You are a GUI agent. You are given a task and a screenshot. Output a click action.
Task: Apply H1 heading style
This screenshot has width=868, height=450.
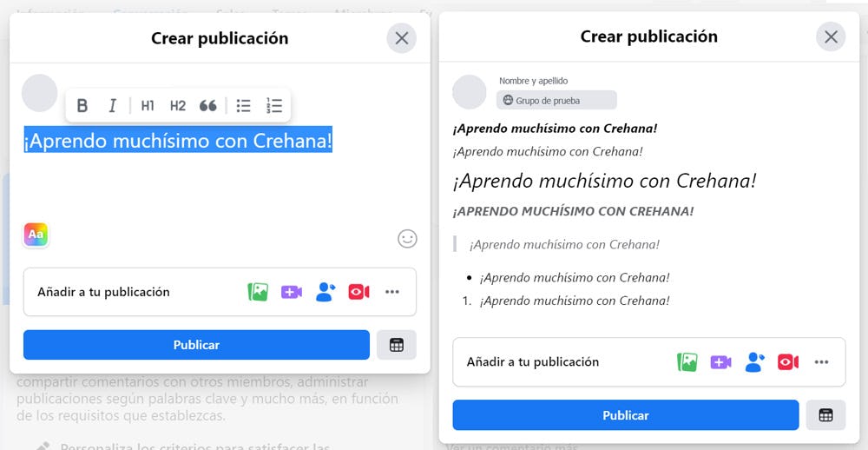coord(148,106)
